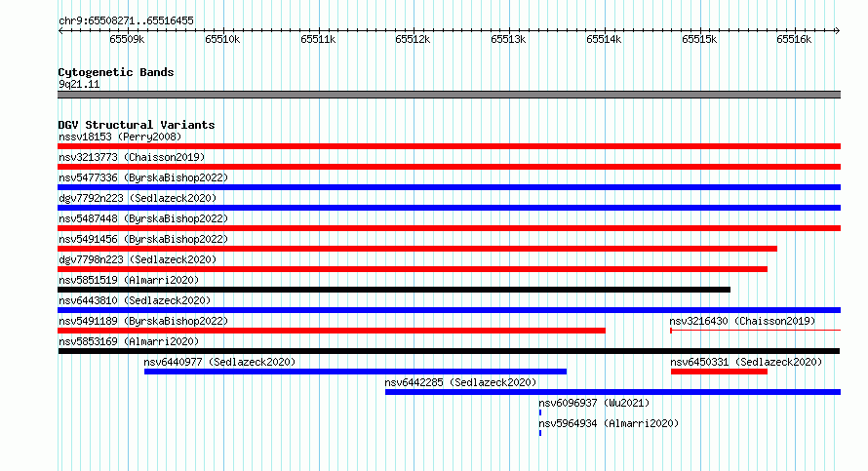Select the red bar for nssv18153
Viewport: 868px width, 471px height.
(x=449, y=146)
